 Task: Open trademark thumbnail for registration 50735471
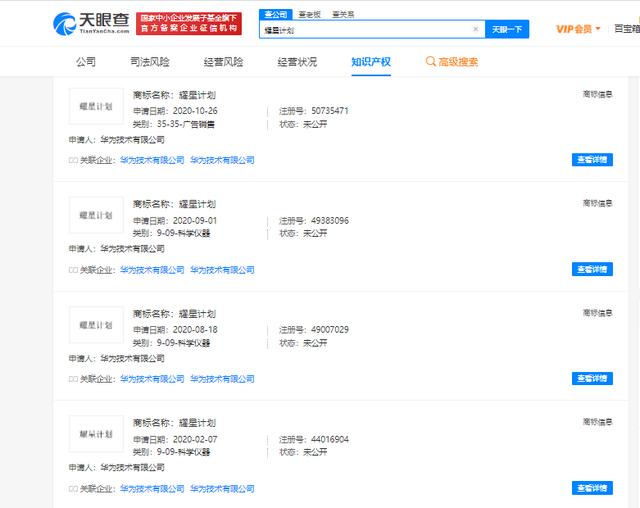[x=96, y=106]
